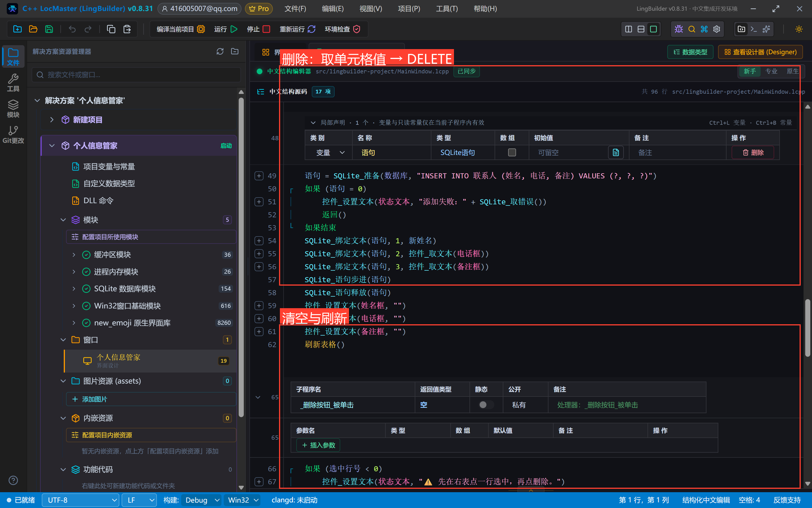Click the 插入参数 button

coord(318,445)
